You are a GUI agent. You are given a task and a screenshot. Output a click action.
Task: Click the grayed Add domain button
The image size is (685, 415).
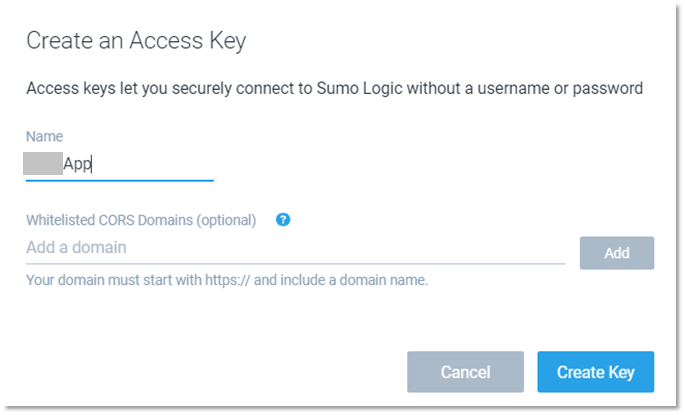tap(617, 253)
